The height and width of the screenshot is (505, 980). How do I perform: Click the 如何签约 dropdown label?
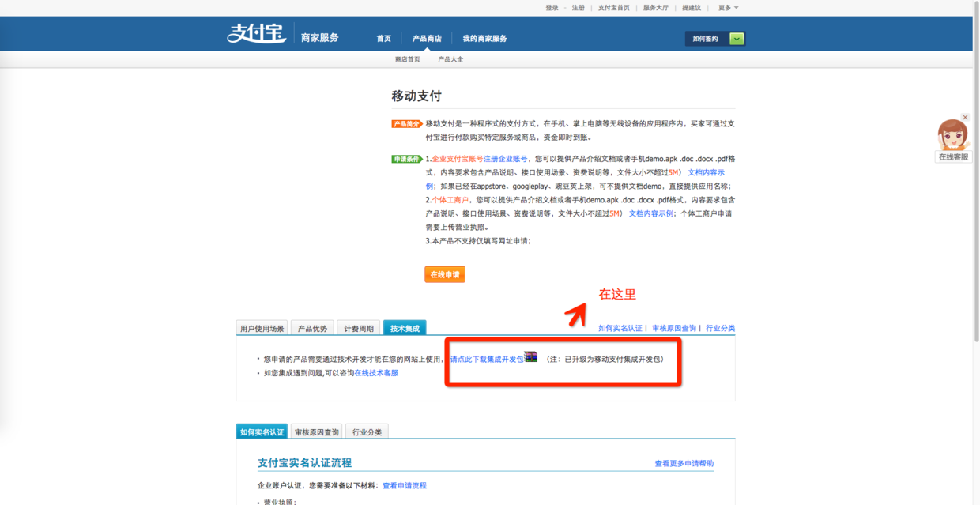pos(706,39)
